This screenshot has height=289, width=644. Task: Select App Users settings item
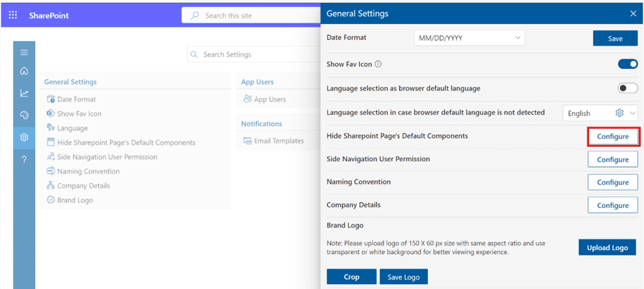point(269,100)
